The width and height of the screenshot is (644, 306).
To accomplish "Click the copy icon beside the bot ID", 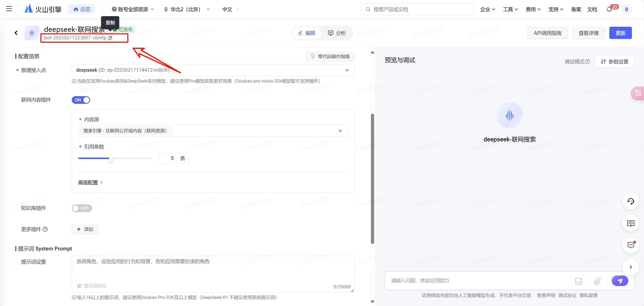I will (x=110, y=38).
